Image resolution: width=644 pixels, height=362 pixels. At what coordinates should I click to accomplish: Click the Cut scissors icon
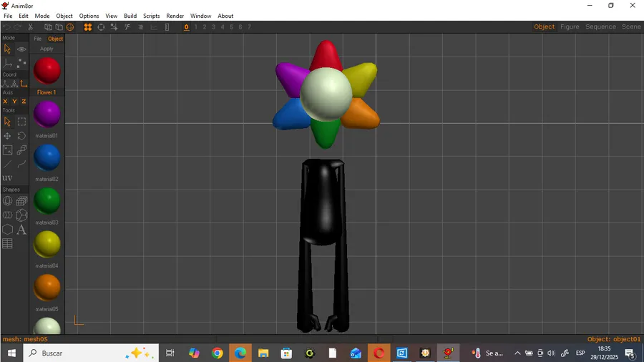pos(30,27)
